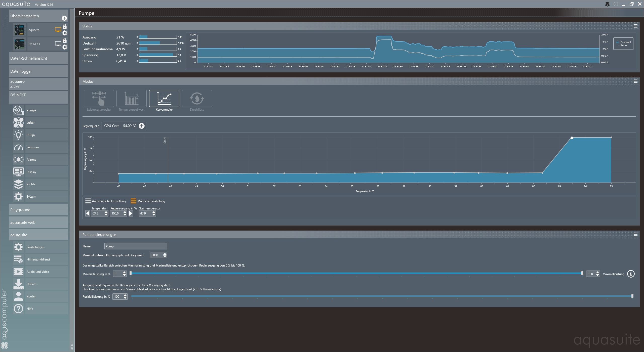Expand the Status panel hamburger menu

635,26
